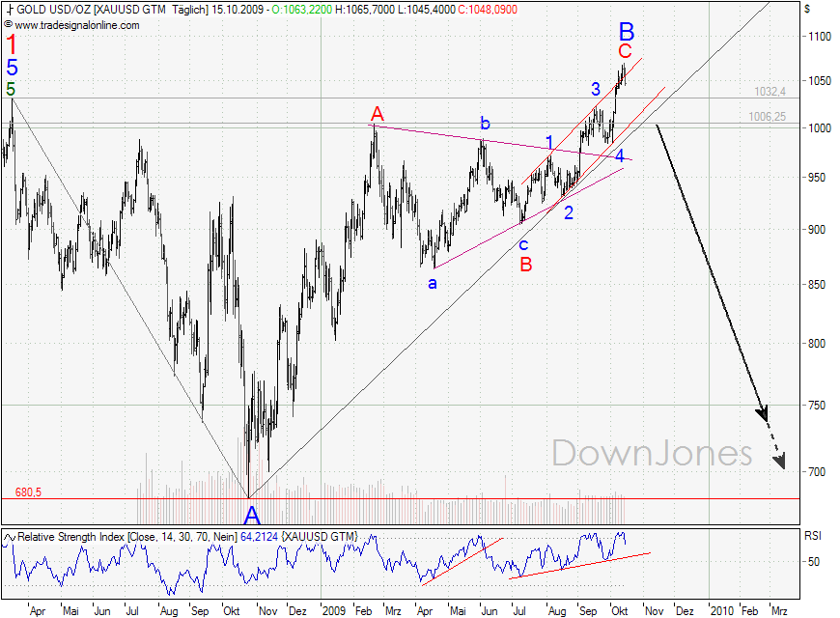The width and height of the screenshot is (840, 618).
Task: Select the red A label at February peak
Action: [x=378, y=114]
